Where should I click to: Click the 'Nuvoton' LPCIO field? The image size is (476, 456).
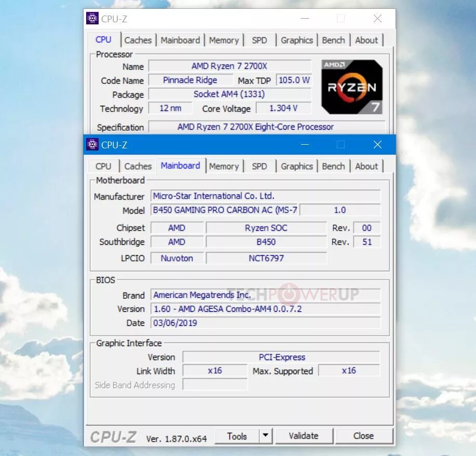177,258
